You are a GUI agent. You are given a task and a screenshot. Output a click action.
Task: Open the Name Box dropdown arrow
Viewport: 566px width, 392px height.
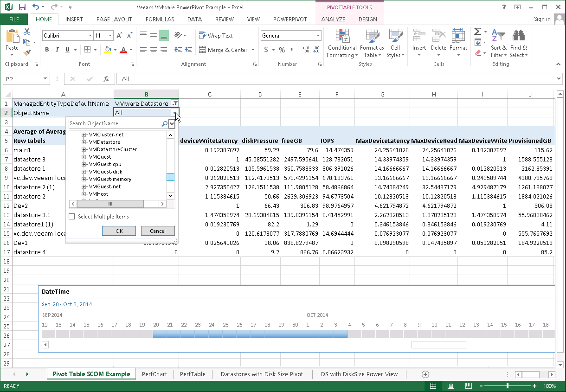pyautogui.click(x=45, y=79)
